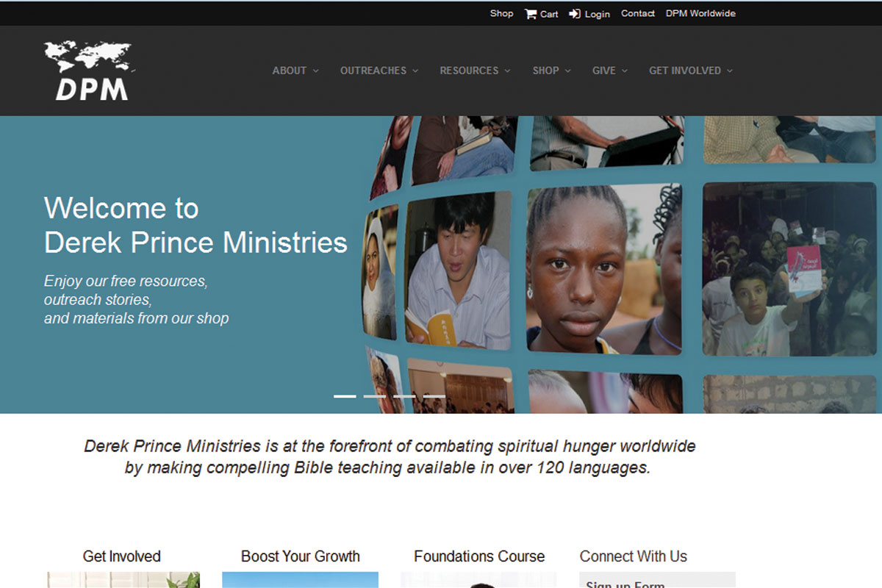Click the DPM world map logo

90,71
